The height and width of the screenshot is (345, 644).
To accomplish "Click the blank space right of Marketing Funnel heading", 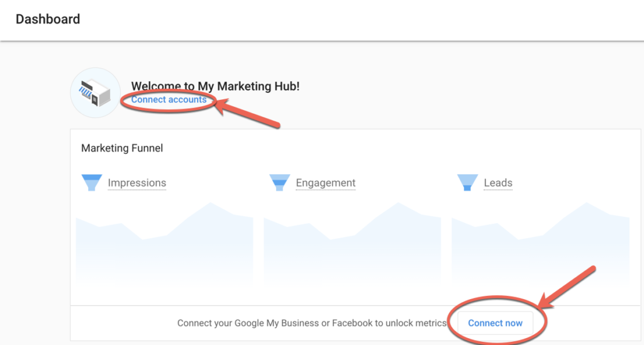I will [377, 148].
